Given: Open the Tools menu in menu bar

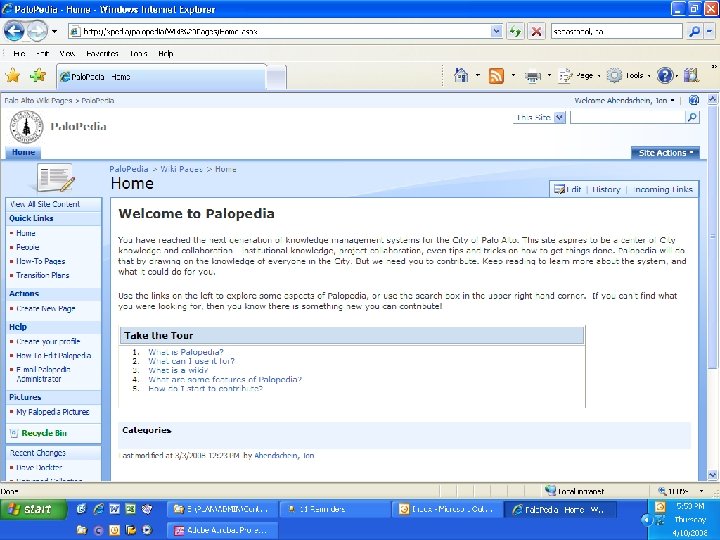Looking at the screenshot, I should click(x=138, y=54).
